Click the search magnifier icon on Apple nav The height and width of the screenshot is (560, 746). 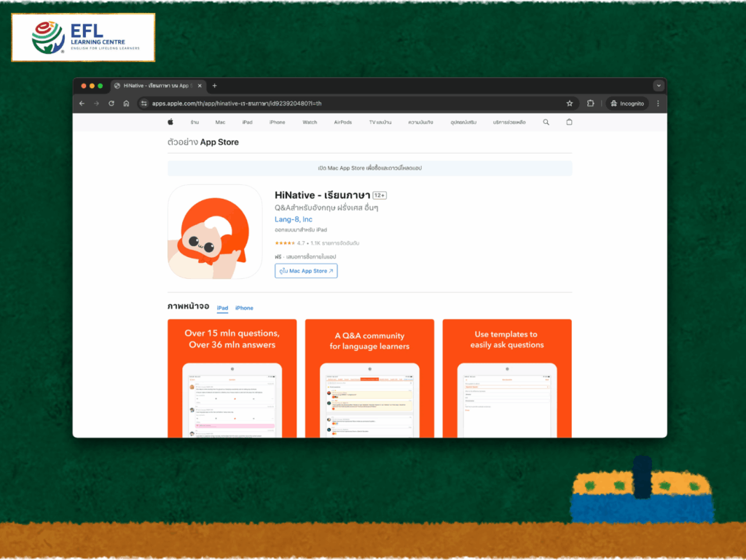pyautogui.click(x=546, y=122)
